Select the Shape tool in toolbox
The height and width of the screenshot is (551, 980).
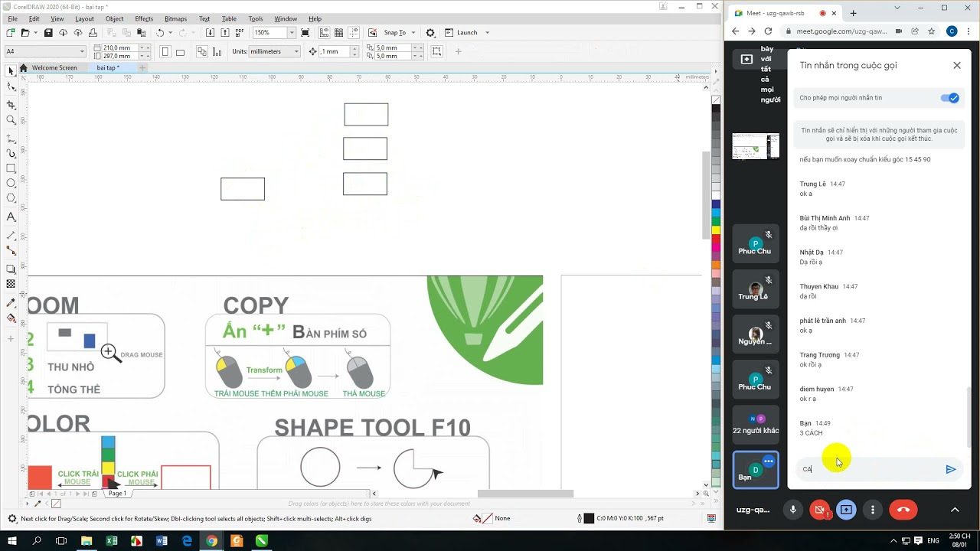(x=11, y=86)
